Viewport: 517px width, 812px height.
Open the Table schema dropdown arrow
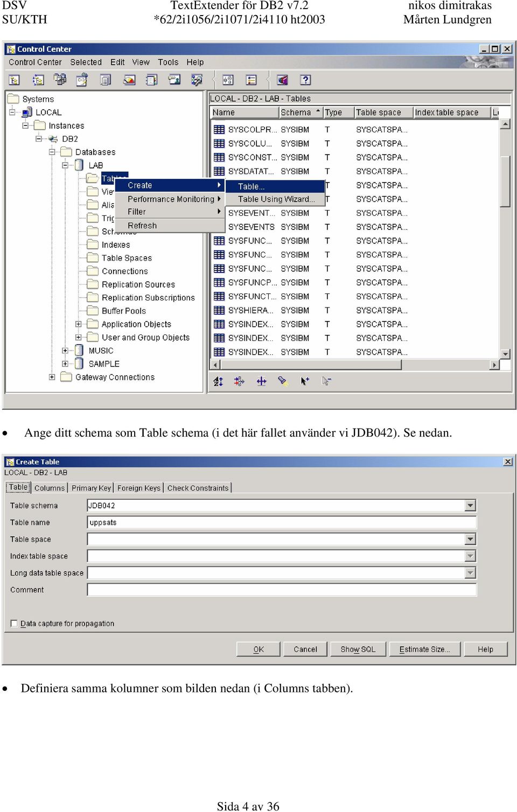(x=471, y=506)
